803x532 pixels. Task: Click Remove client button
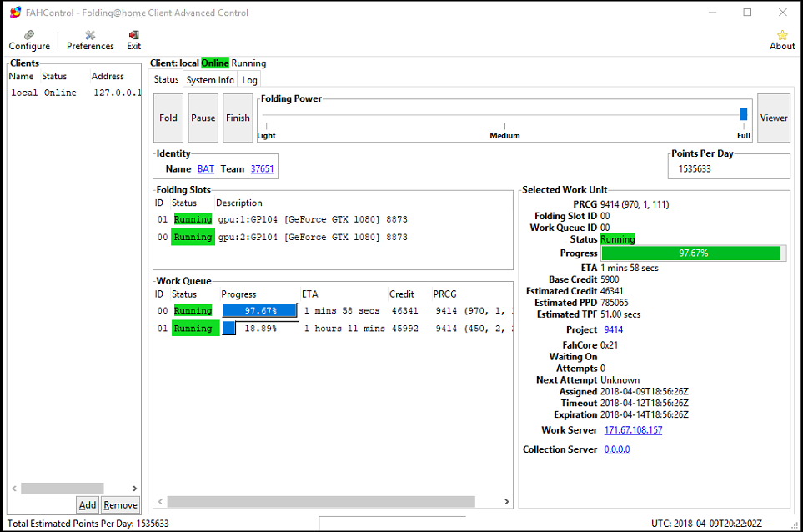(x=120, y=504)
